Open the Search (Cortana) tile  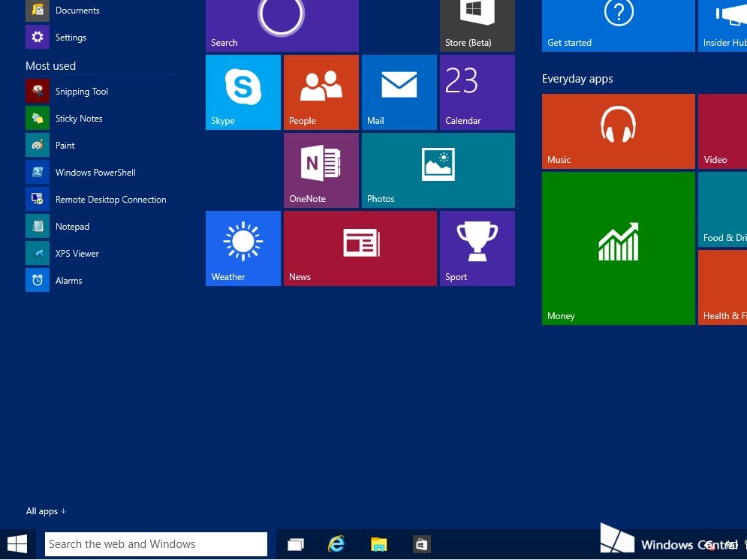click(x=282, y=26)
